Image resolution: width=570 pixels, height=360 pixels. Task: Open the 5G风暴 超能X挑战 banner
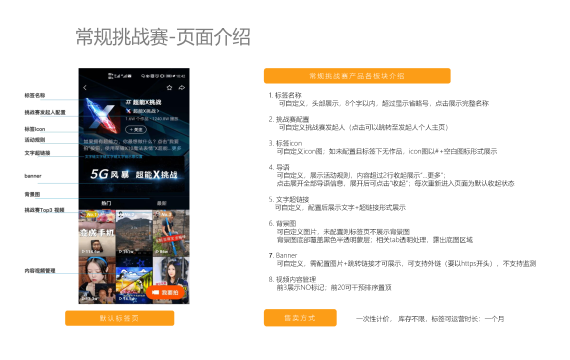134,175
